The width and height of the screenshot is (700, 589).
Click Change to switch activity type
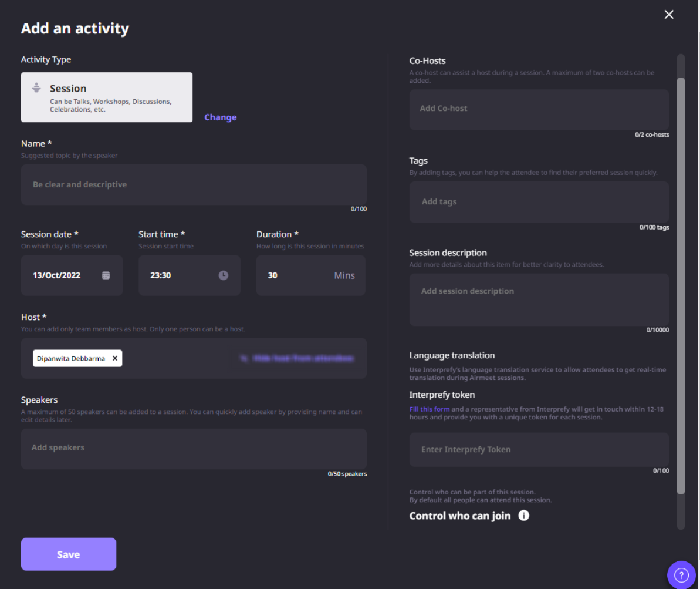click(220, 117)
